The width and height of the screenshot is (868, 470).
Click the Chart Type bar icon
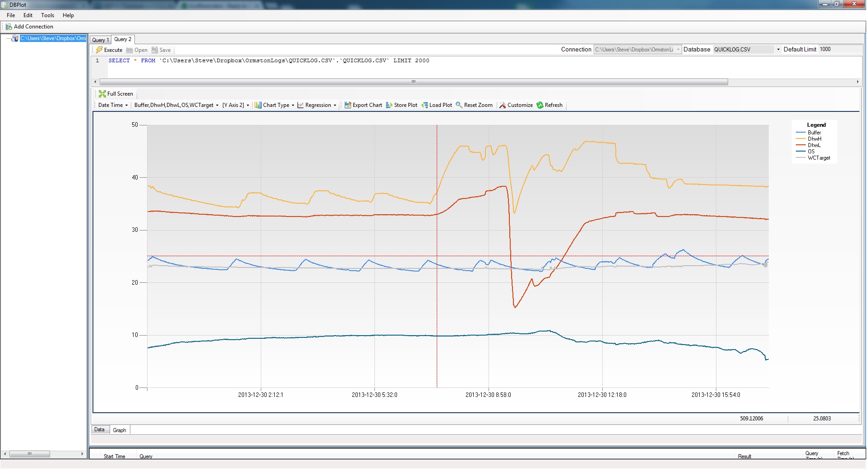tap(258, 105)
